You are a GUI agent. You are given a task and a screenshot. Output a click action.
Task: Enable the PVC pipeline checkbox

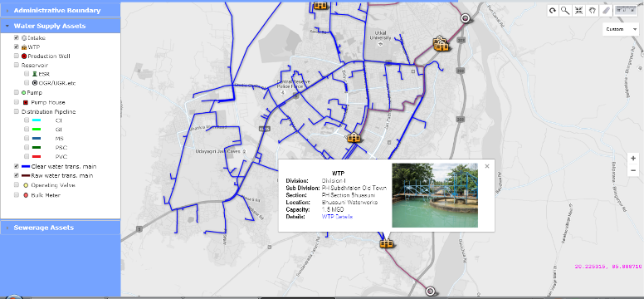27,156
